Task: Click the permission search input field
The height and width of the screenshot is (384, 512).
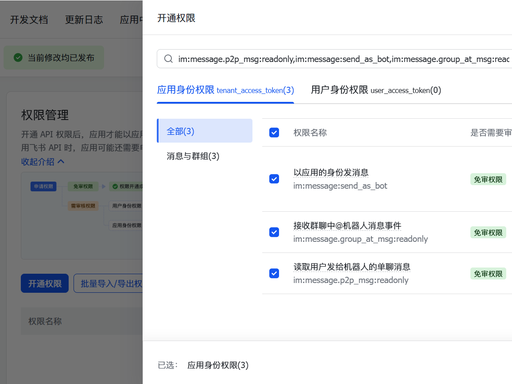Action: (x=334, y=59)
